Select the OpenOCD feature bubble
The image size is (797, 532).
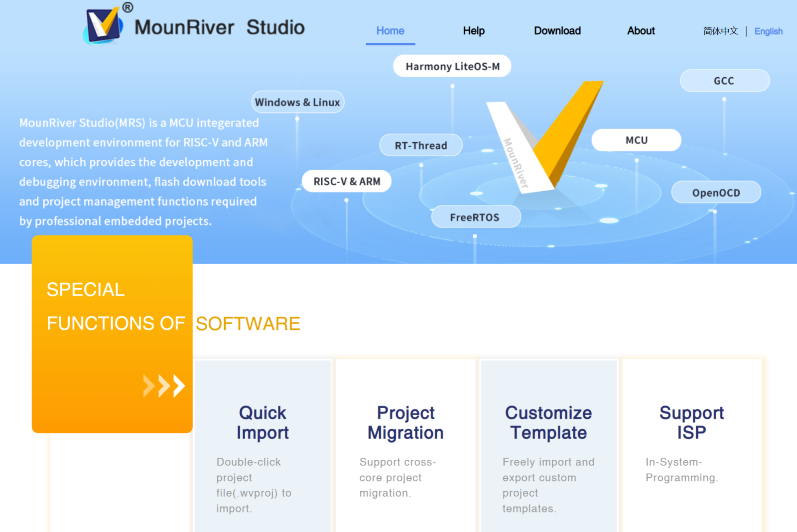pyautogui.click(x=716, y=193)
